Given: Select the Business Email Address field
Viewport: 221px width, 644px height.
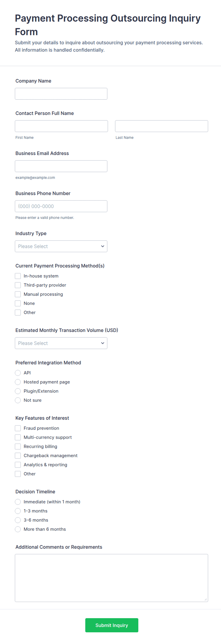Looking at the screenshot, I should tap(61, 166).
